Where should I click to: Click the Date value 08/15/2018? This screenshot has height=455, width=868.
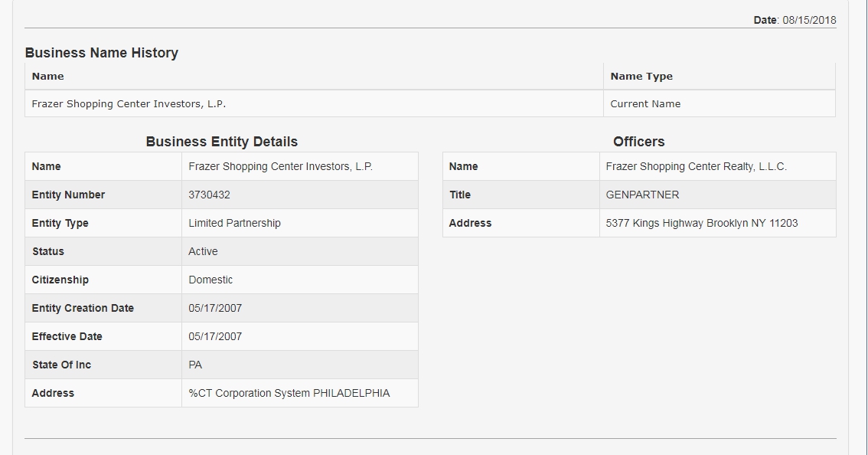pos(809,20)
